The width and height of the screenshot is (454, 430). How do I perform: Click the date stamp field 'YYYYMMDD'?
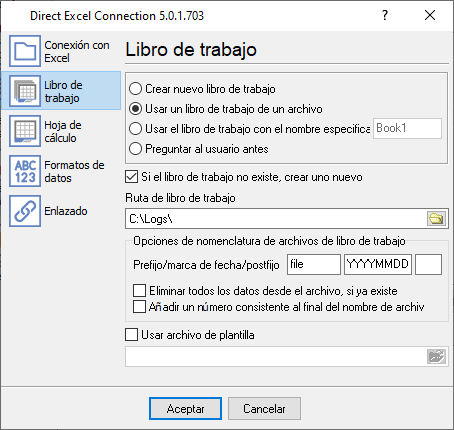click(x=378, y=264)
